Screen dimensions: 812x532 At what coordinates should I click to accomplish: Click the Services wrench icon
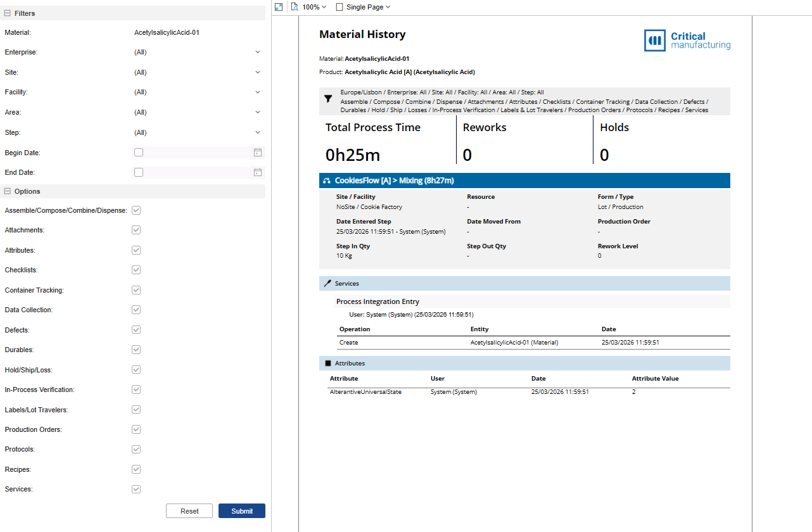[x=327, y=284]
